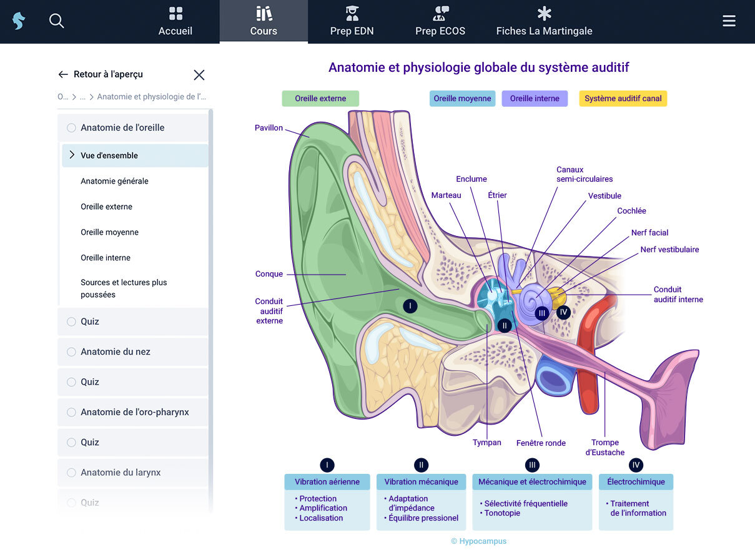Viewport: 755px width, 560px height.
Task: Click the seahorse Hypocampus logo
Action: [x=19, y=21]
